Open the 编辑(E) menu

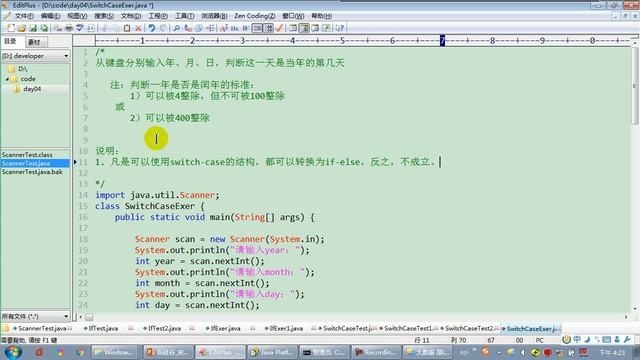(50, 16)
